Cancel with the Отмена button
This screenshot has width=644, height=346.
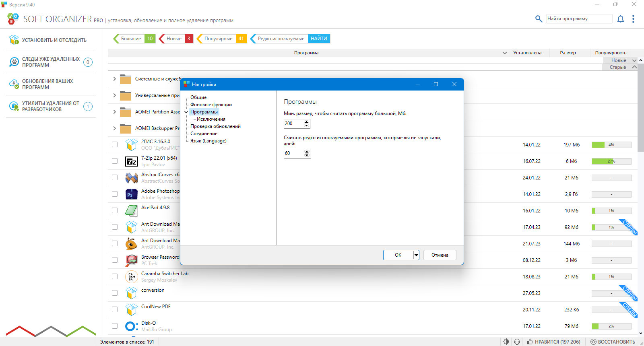tap(440, 255)
